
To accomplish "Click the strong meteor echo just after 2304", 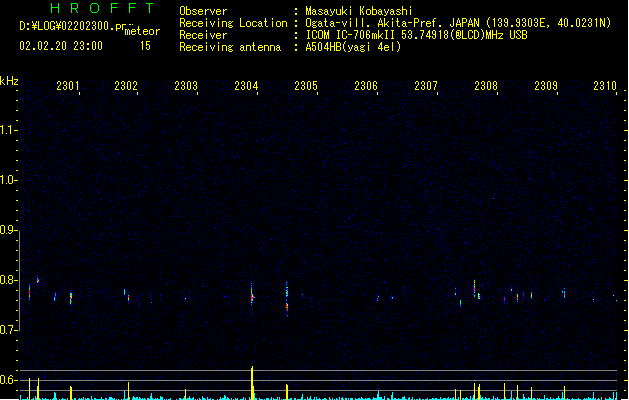I will [252, 296].
